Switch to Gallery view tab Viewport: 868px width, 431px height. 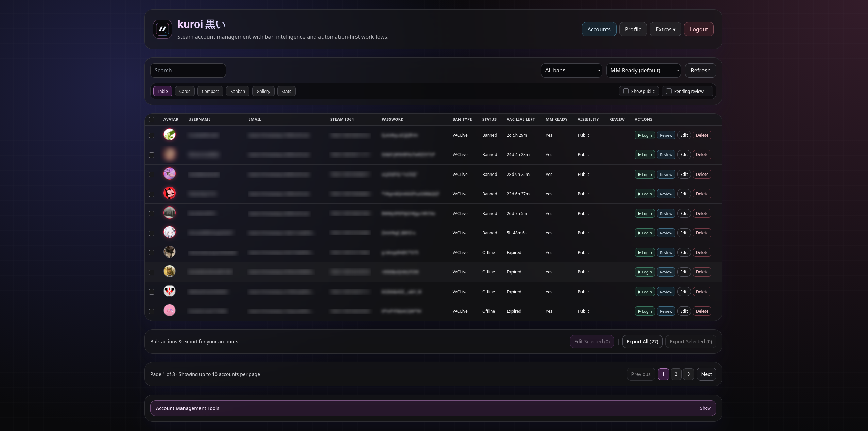coord(263,91)
